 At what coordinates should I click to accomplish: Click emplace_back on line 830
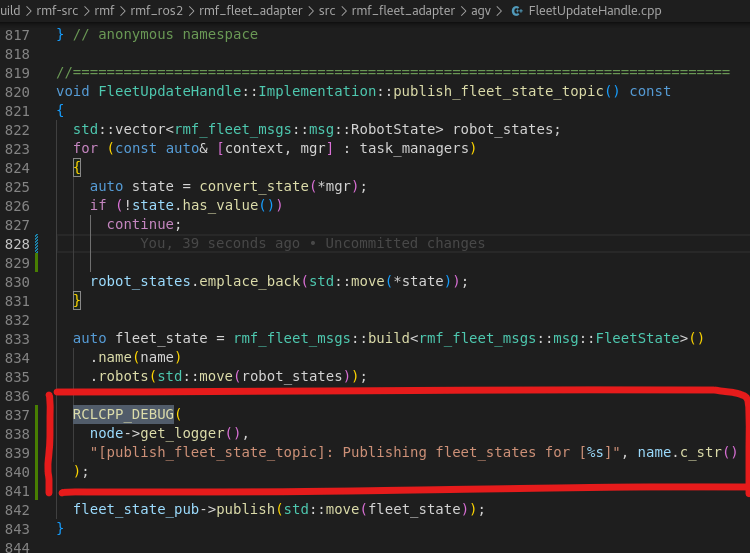coord(250,281)
